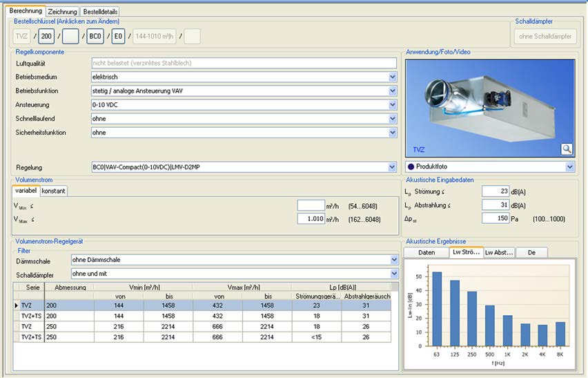Click the 1K bar in the chart
Screen dimensions: 588x378
coord(507,331)
